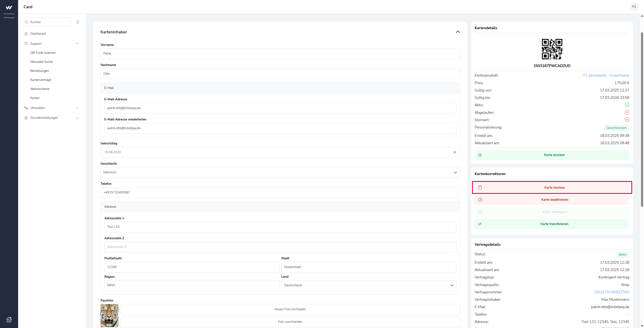
Task: Click the page vertical scrollbar
Action: tap(642, 120)
